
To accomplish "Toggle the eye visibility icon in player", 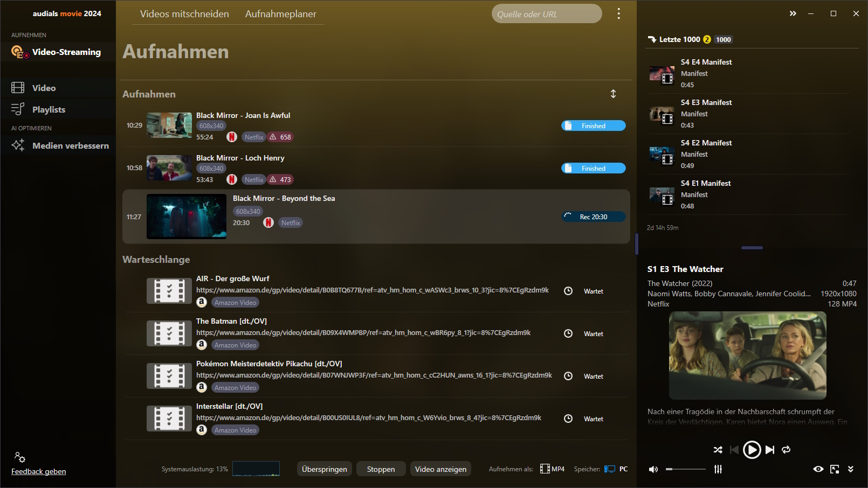I will coord(818,469).
